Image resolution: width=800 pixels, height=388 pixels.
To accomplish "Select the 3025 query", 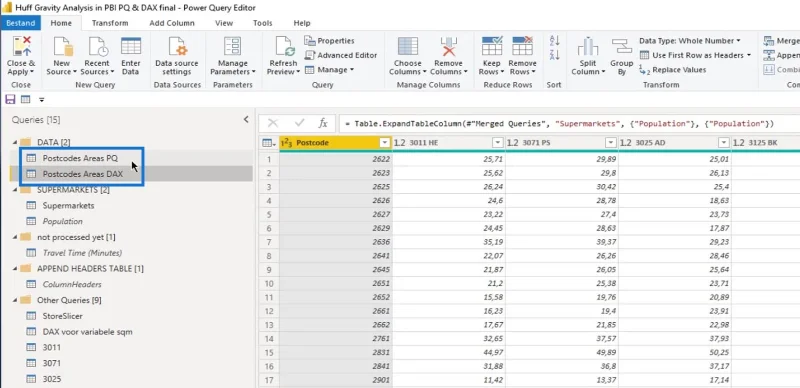I will 52,379.
